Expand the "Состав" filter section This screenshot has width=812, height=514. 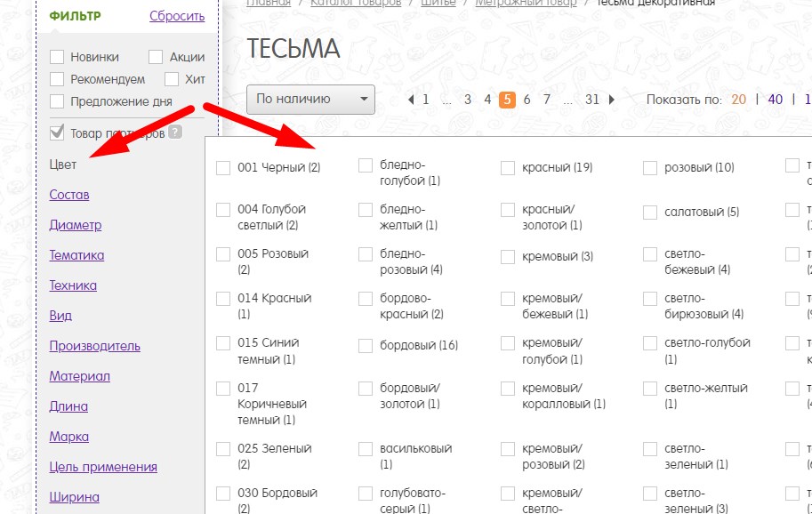coord(69,195)
